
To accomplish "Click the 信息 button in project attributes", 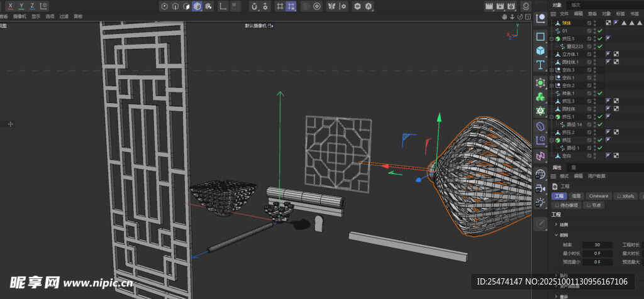I will (577, 196).
